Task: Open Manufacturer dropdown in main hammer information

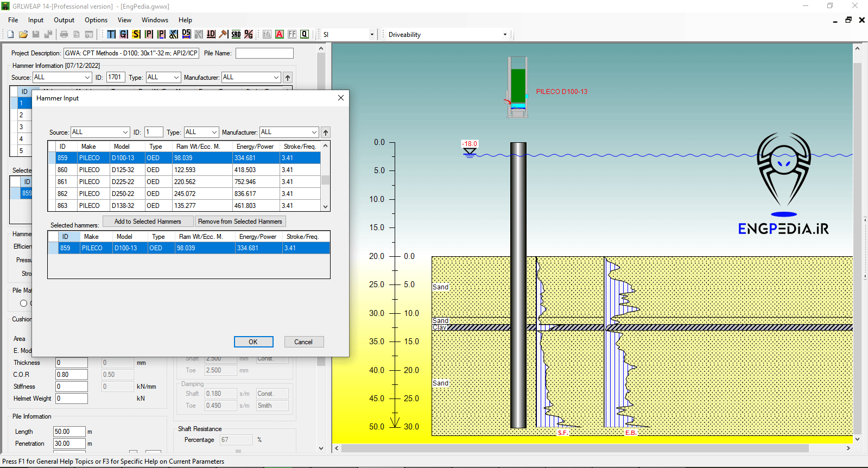Action: (x=251, y=77)
